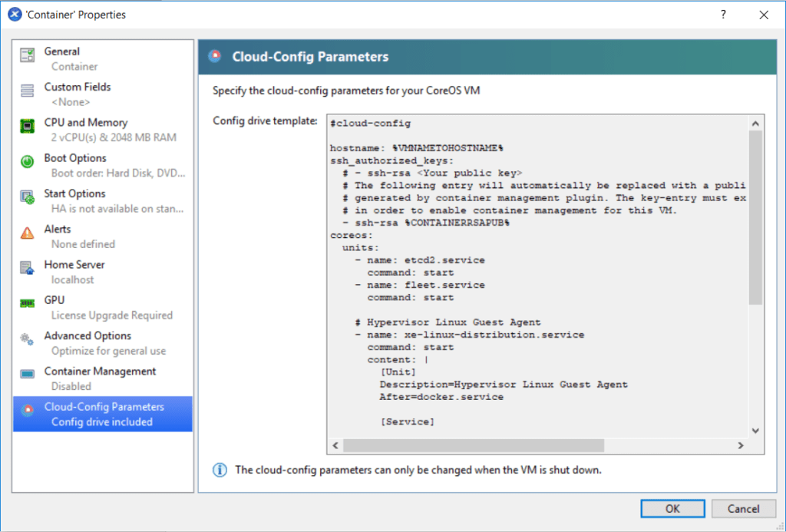Click the Alerts warning triangle icon
This screenshot has width=786, height=532.
pyautogui.click(x=28, y=233)
